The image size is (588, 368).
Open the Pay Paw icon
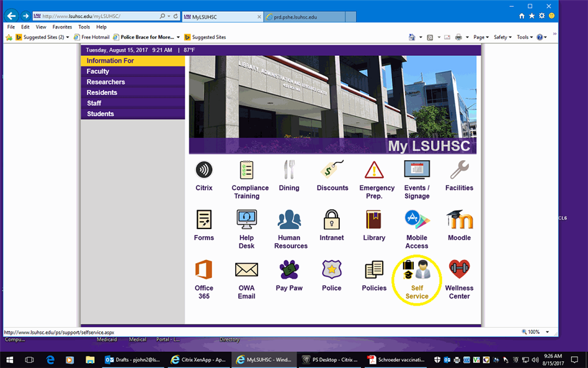point(289,270)
